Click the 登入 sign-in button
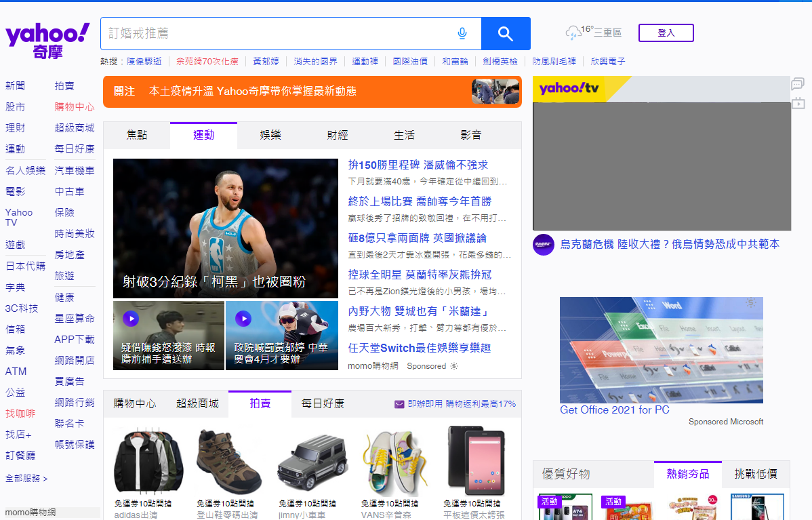The height and width of the screenshot is (520, 812). [x=666, y=33]
